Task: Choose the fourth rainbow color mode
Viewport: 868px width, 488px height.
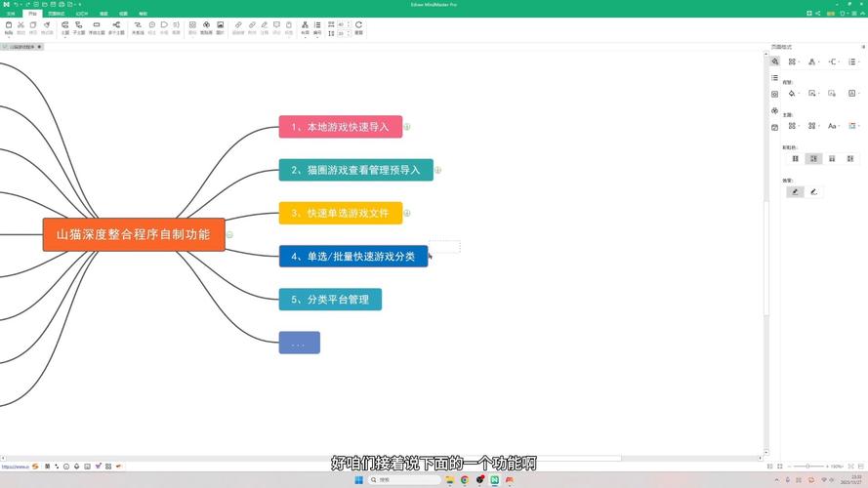Action: click(x=850, y=159)
